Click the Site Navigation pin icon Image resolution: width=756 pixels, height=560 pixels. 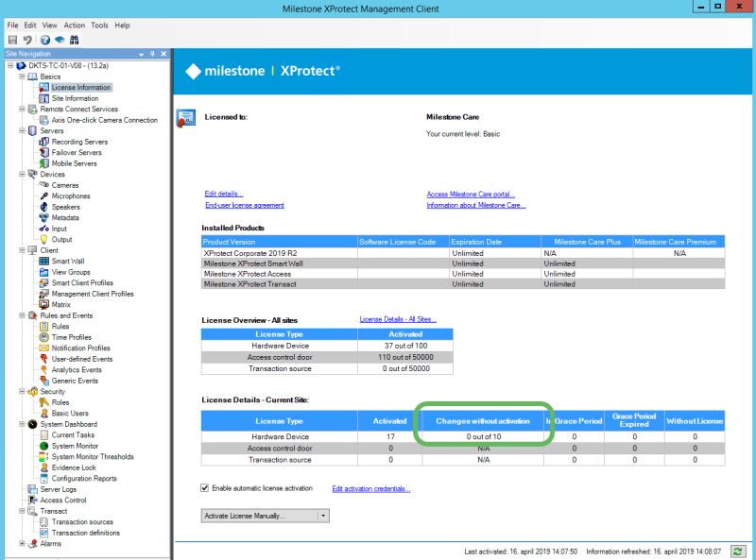[x=151, y=54]
